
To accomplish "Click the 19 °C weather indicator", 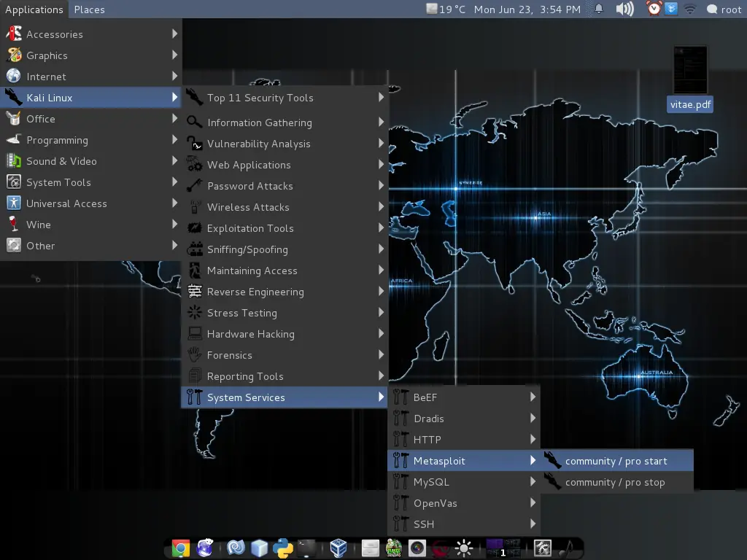I will pyautogui.click(x=446, y=9).
